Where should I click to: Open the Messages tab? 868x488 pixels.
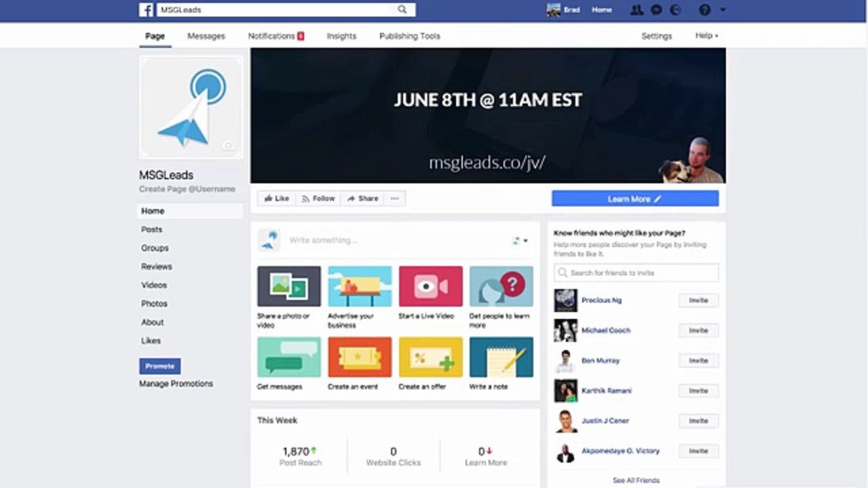pos(206,36)
